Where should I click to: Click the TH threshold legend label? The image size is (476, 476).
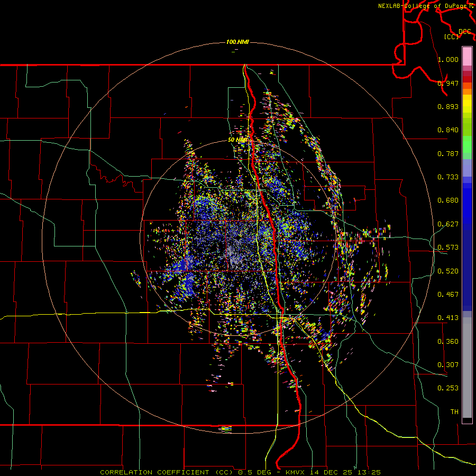454,412
